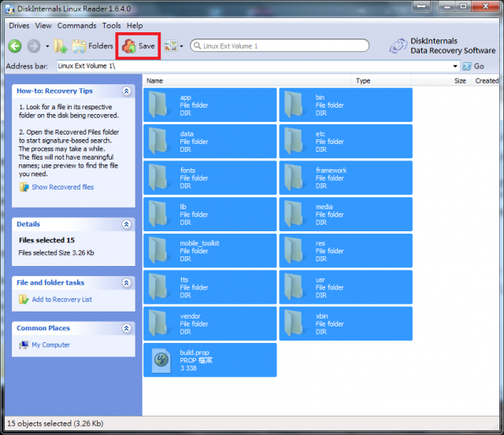Click the view mode icon
The image size is (504, 435).
171,46
